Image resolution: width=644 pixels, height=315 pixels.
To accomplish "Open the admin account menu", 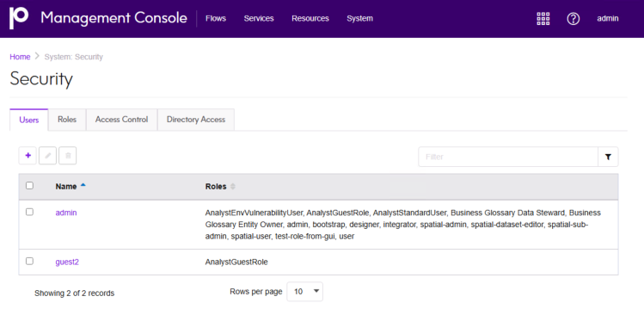I will [x=607, y=19].
